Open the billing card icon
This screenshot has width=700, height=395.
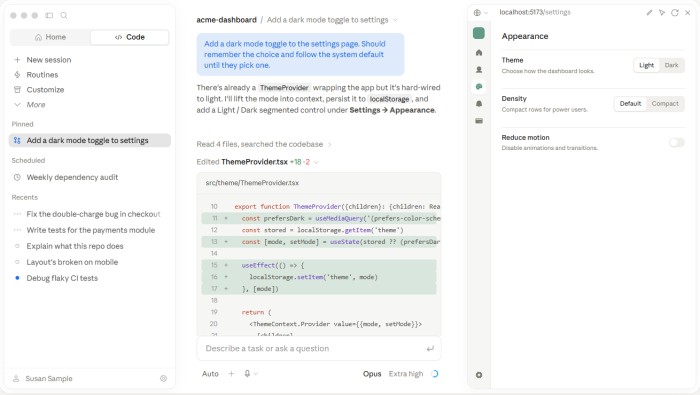[479, 121]
